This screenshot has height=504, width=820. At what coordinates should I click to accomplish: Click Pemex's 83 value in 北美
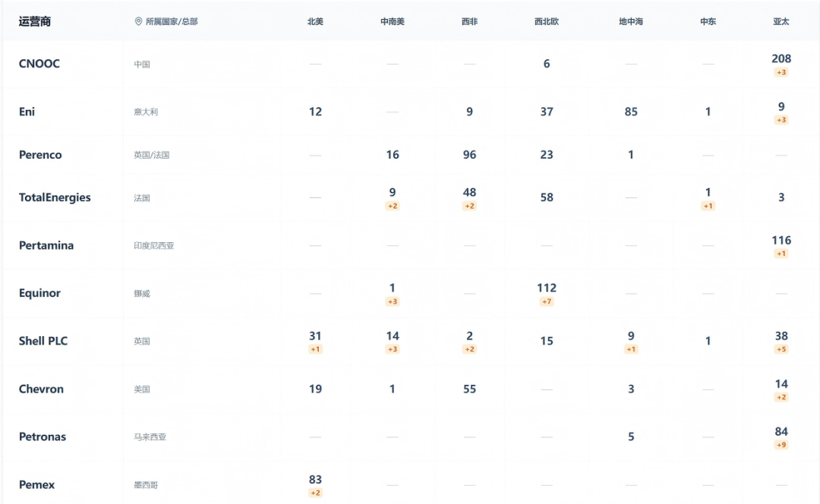tap(315, 480)
